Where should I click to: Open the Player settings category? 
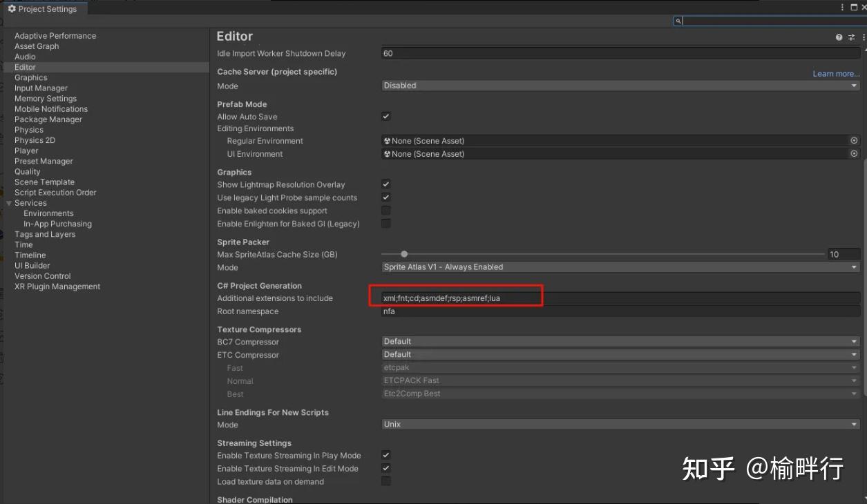pyautogui.click(x=26, y=151)
